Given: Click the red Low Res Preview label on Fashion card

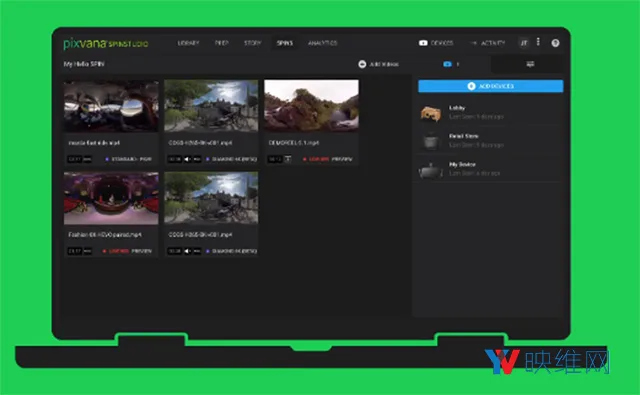Looking at the screenshot, I should tap(127, 251).
